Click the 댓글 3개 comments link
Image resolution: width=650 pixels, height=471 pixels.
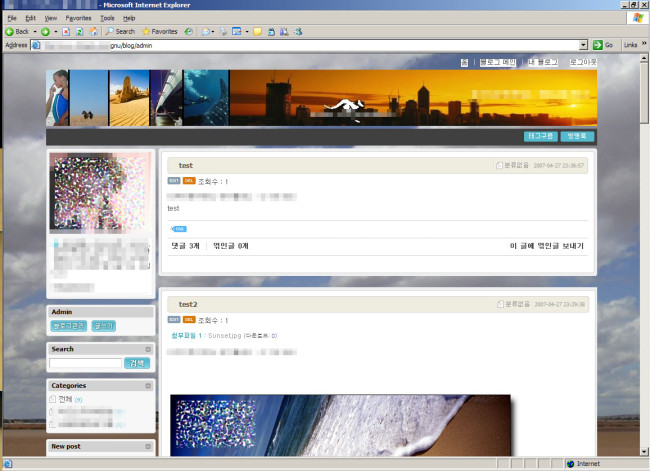coord(185,246)
